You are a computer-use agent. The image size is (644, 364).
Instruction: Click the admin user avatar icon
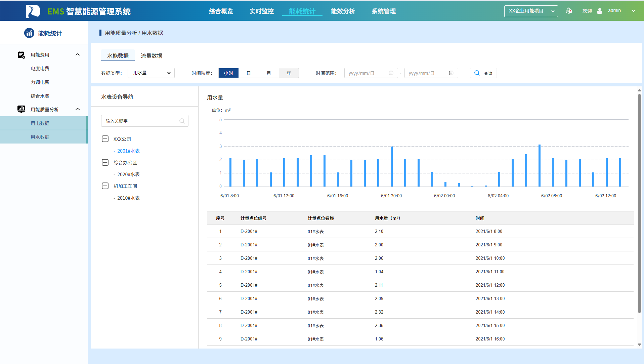[x=600, y=11]
